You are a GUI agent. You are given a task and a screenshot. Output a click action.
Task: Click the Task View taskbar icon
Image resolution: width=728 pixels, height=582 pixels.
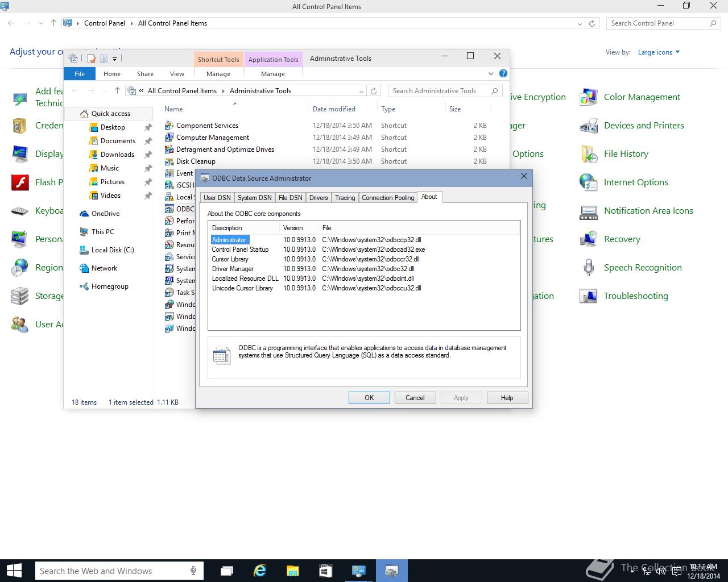227,571
